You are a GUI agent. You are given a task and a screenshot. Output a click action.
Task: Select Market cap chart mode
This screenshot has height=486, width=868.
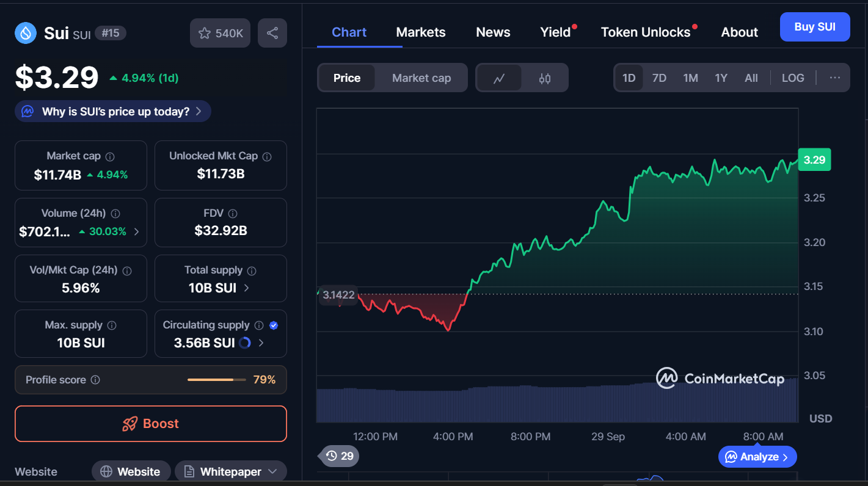click(x=421, y=78)
